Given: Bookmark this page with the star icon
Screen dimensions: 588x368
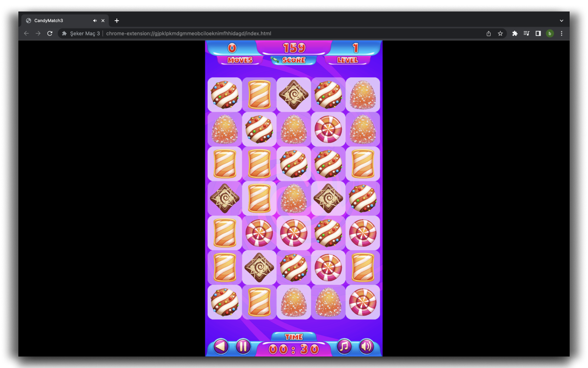Looking at the screenshot, I should 500,33.
